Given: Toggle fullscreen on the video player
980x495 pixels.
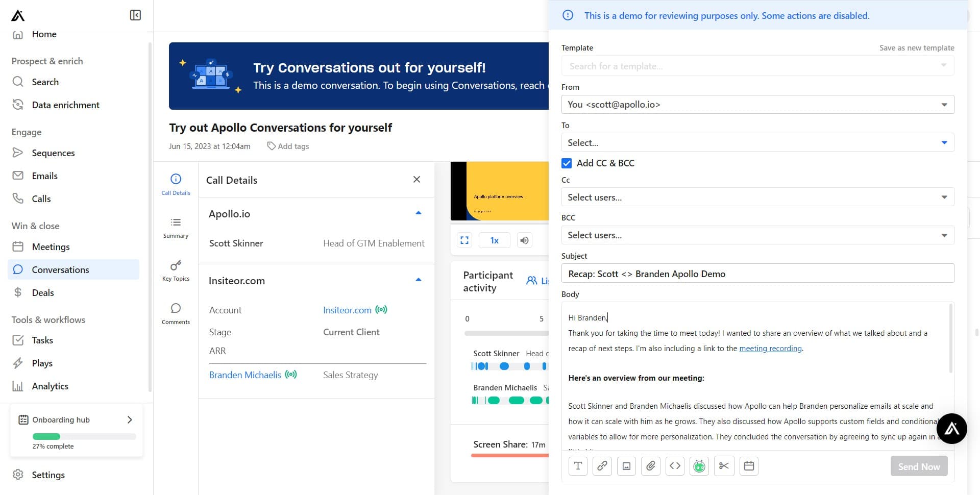Looking at the screenshot, I should (x=464, y=240).
